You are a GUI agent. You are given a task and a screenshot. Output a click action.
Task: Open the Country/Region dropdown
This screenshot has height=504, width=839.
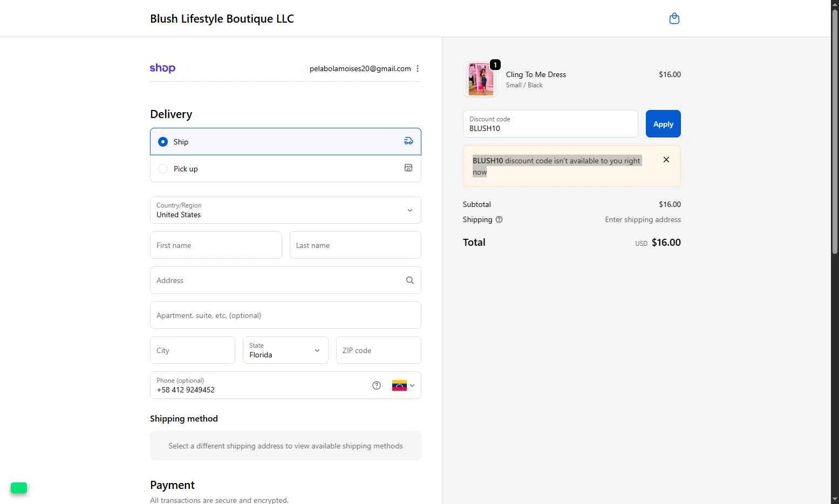pos(285,210)
